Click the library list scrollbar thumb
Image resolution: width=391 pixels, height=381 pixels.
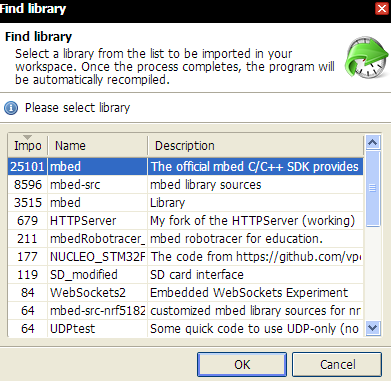pyautogui.click(x=372, y=189)
